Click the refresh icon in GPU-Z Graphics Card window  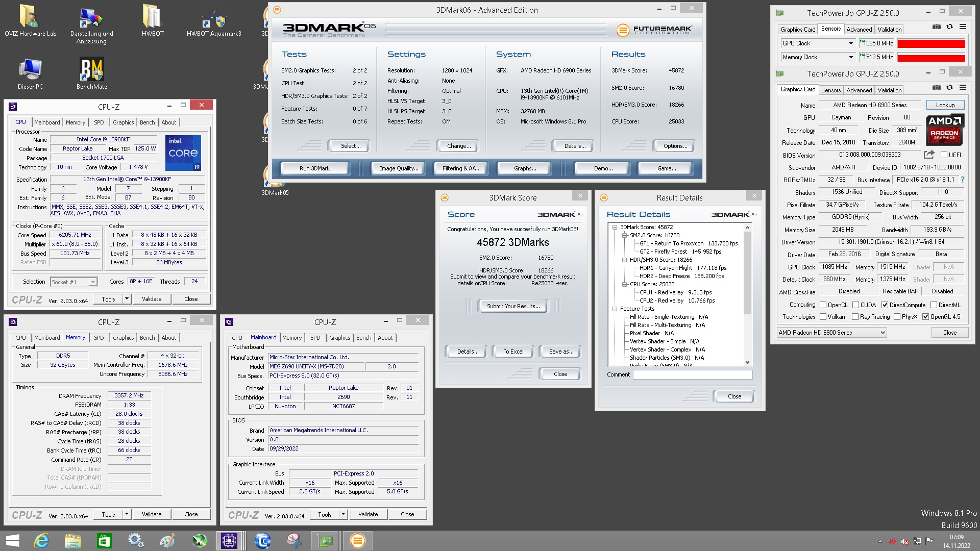949,88
